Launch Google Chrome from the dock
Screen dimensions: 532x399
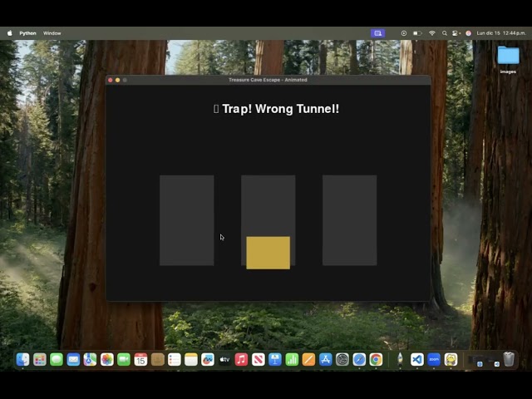point(376,360)
